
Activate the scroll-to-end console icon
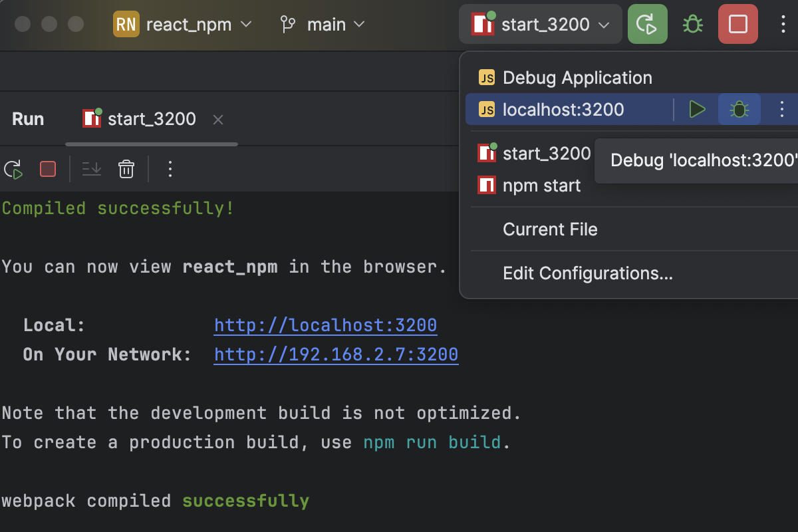point(91,168)
